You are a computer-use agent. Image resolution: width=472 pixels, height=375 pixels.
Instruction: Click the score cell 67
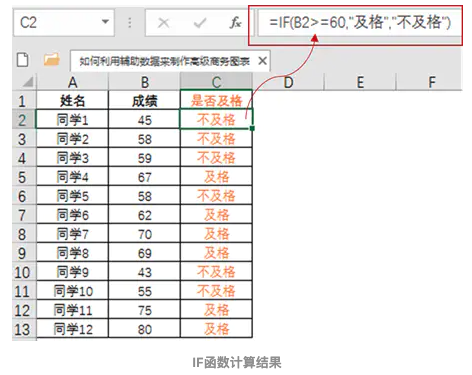point(144,176)
